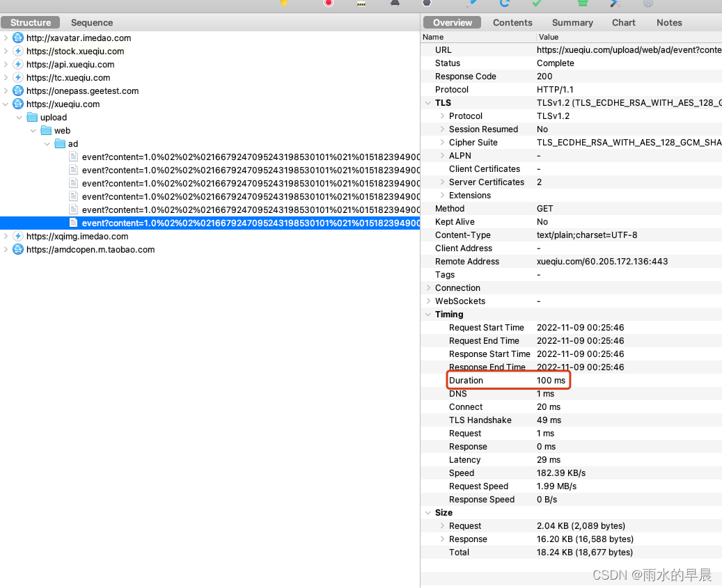Click the globe icon beside https://xueqiu.com
Viewport: 722px width, 588px height.
point(18,104)
